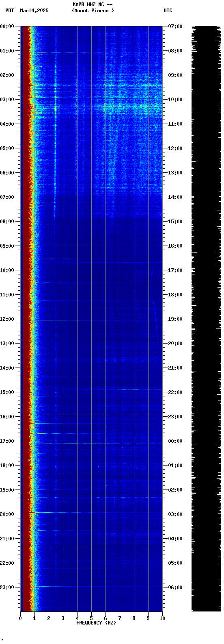Click the 03:00 PDT left-axis label

[x=7, y=100]
